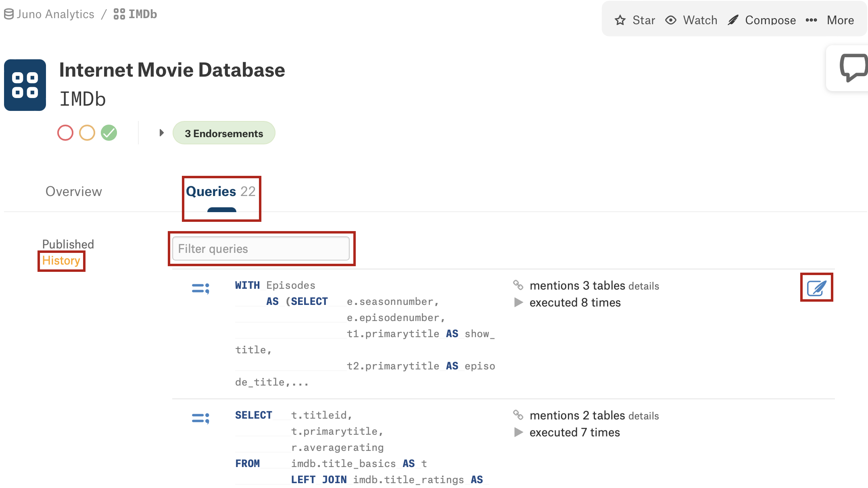Click link icon by mentions 2 tables
868x488 pixels.
click(x=518, y=415)
